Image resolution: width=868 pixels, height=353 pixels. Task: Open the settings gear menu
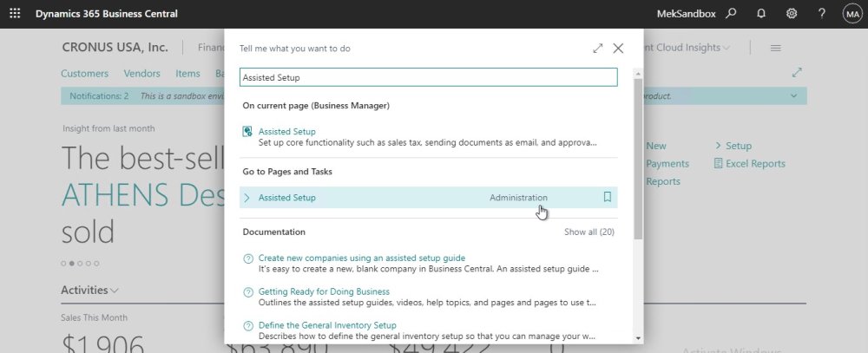tap(792, 14)
